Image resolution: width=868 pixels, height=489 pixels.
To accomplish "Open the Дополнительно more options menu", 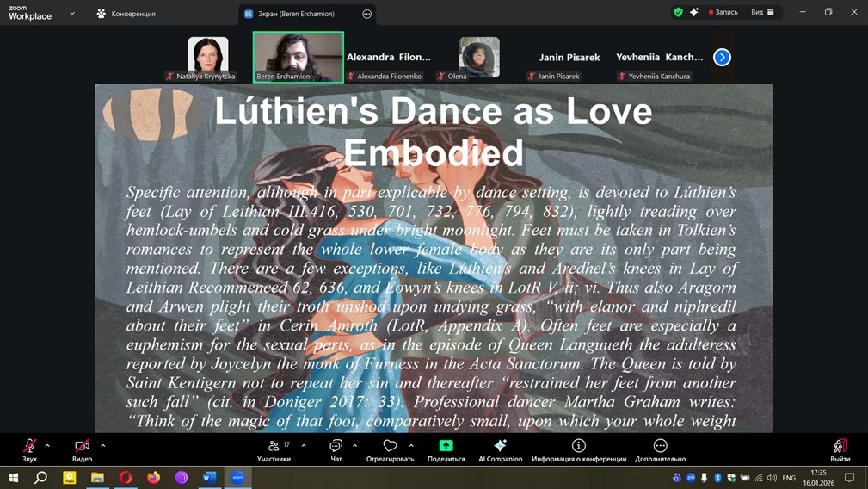I will pyautogui.click(x=660, y=448).
